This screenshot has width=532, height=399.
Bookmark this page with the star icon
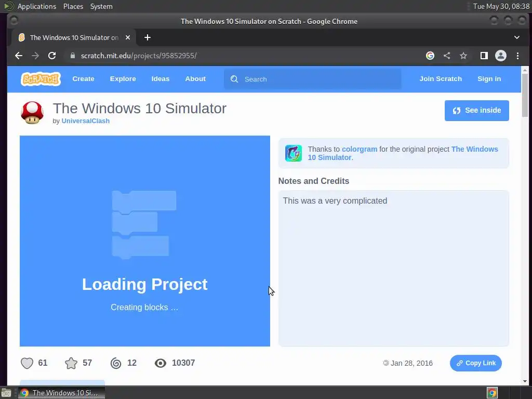tap(463, 56)
